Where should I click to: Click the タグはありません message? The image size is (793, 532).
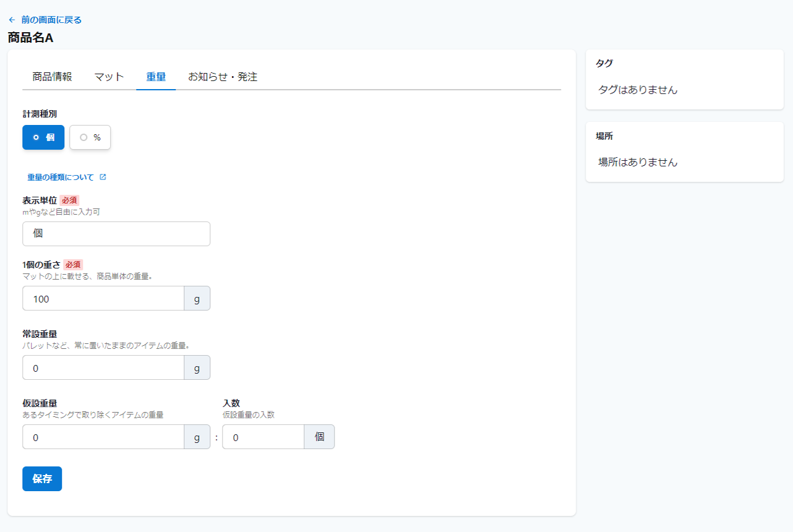(638, 90)
